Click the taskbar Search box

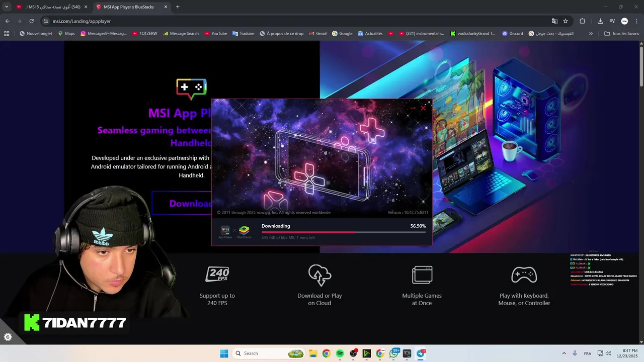(x=269, y=353)
